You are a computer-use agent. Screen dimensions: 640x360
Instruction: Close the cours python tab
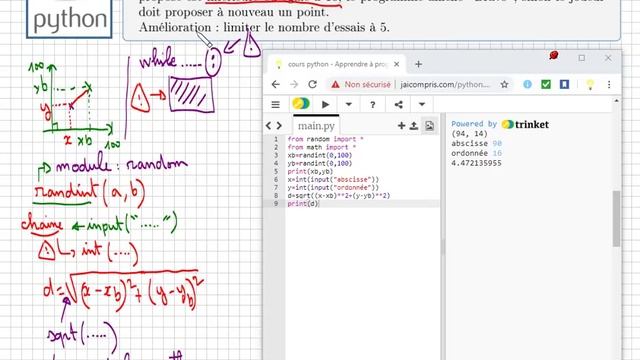396,64
